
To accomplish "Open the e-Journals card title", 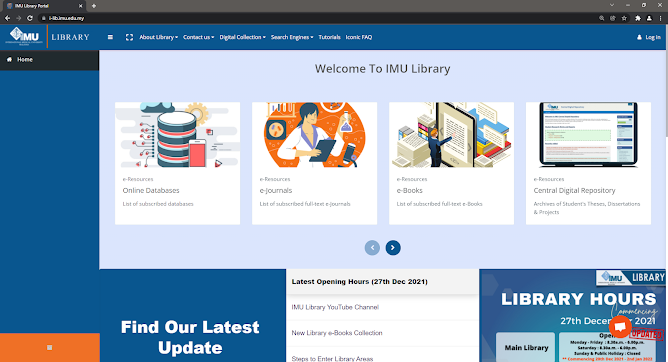I will point(276,190).
